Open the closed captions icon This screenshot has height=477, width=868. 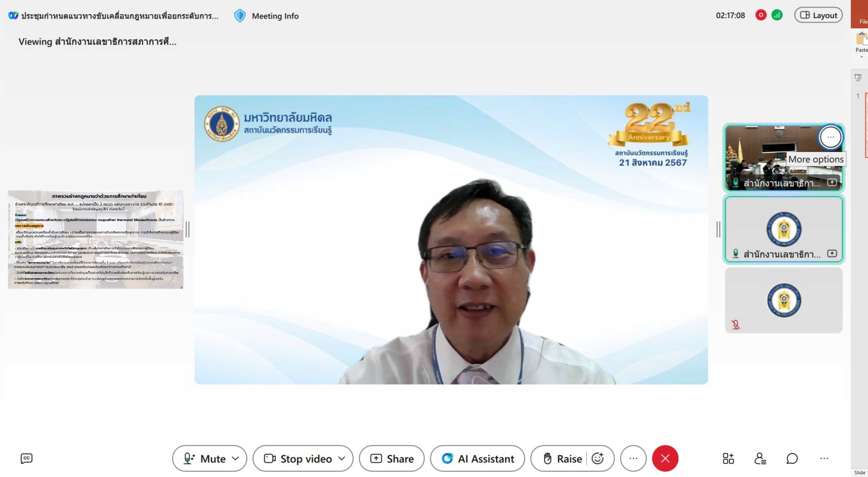pos(26,458)
